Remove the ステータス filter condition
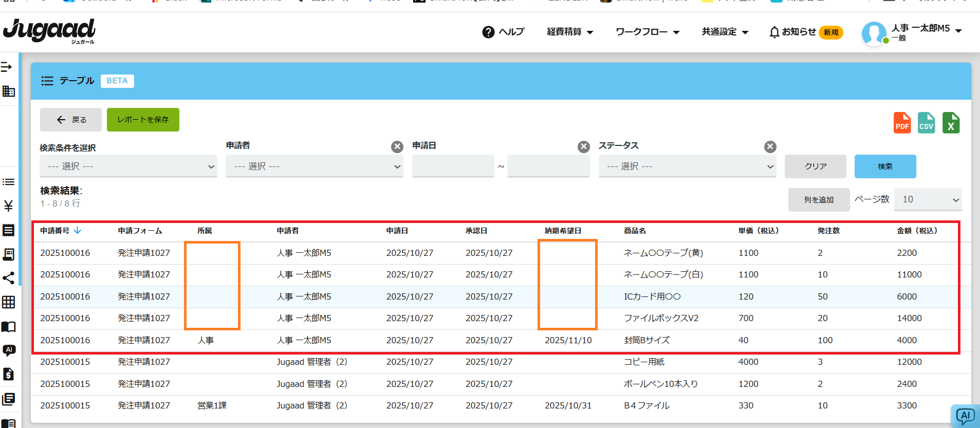The width and height of the screenshot is (980, 428). (x=770, y=147)
